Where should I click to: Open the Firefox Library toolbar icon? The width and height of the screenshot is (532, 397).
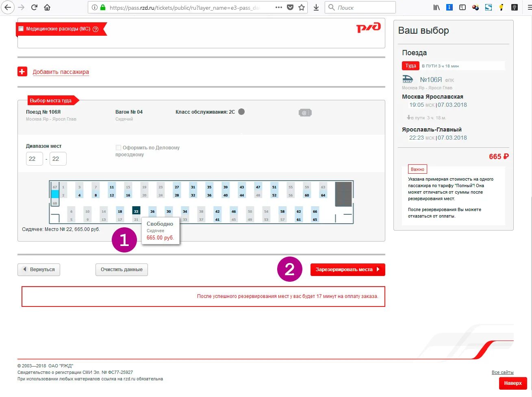tap(436, 7)
